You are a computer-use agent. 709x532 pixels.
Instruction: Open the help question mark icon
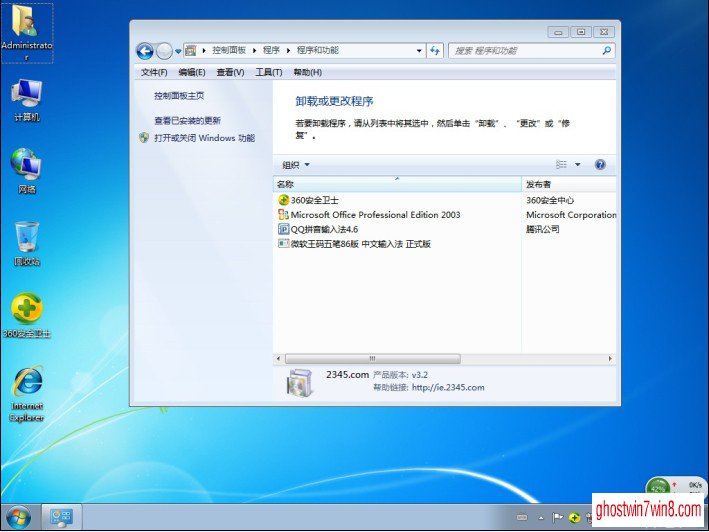(x=600, y=165)
